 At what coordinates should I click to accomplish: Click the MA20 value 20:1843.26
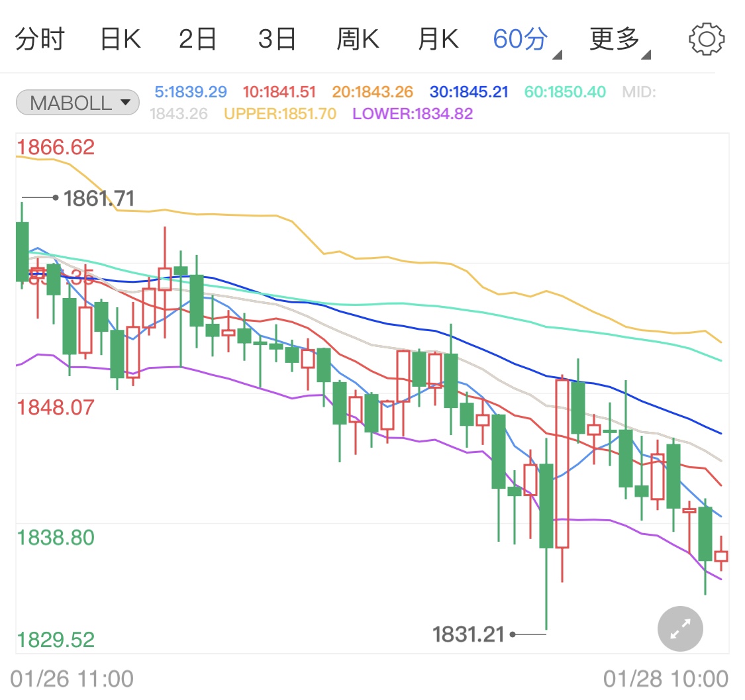point(372,91)
